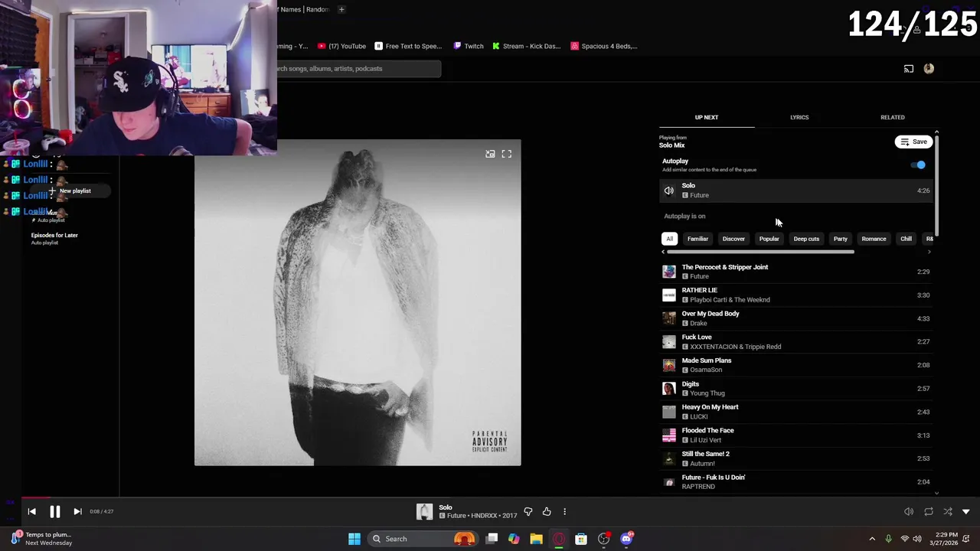The image size is (980, 551).
Task: Click Heavy On My Heart thumbnail
Action: click(x=669, y=412)
